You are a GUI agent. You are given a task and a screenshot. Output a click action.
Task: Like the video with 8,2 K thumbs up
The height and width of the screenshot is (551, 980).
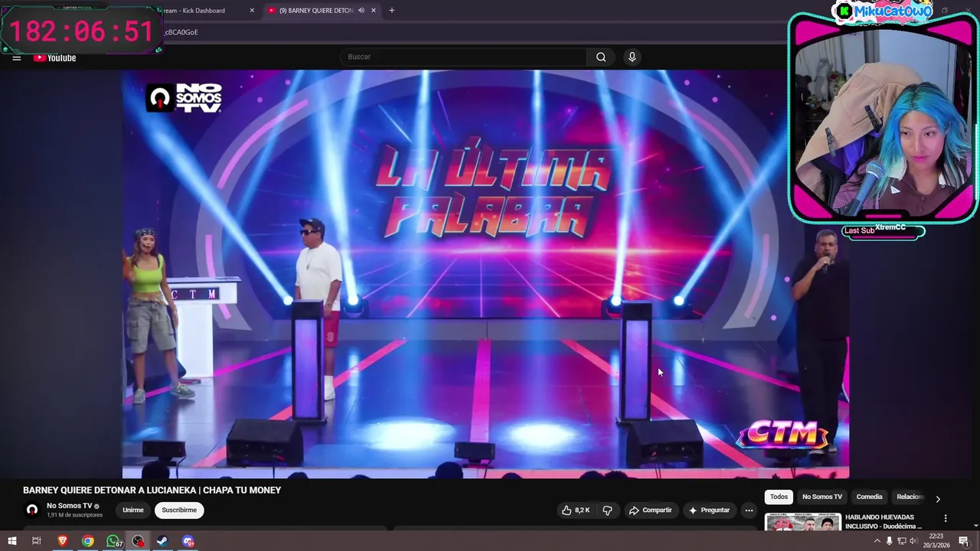(x=576, y=510)
